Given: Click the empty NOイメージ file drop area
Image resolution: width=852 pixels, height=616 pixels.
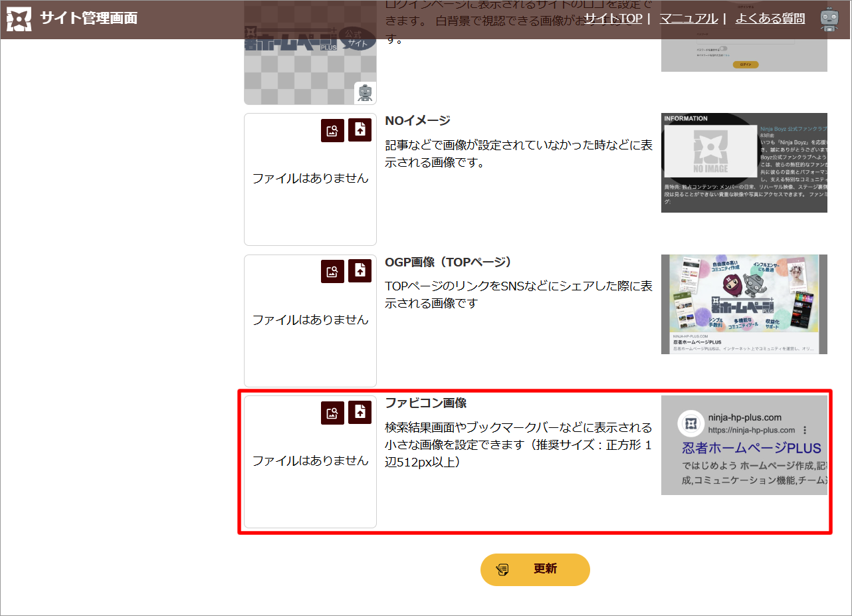Looking at the screenshot, I should point(310,193).
